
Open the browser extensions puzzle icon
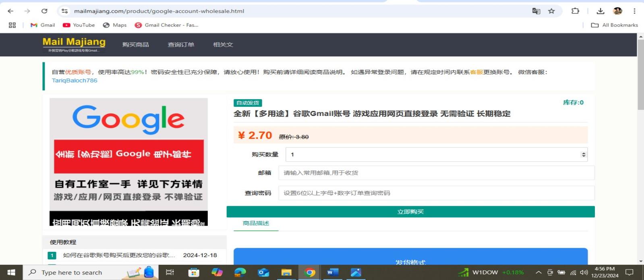(x=575, y=11)
